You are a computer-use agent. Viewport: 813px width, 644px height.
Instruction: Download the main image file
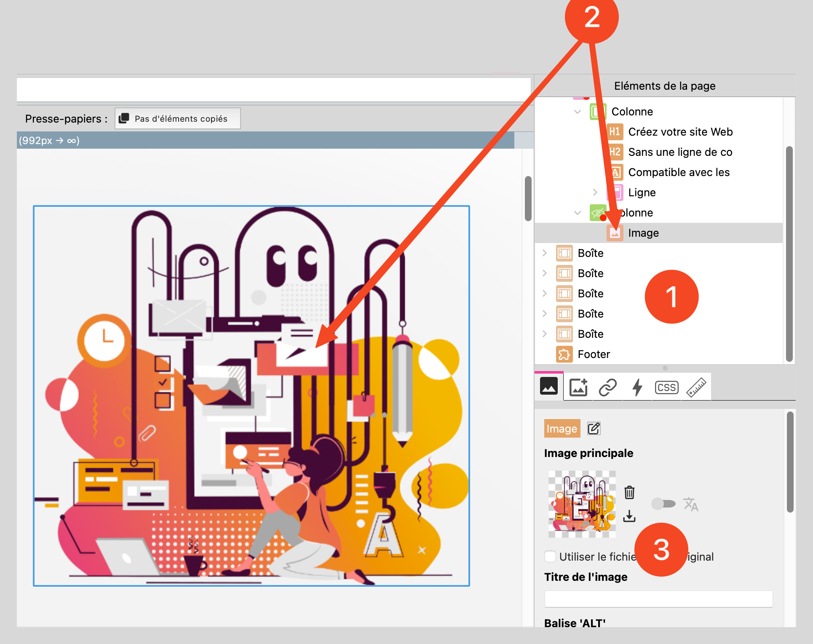coord(629,516)
